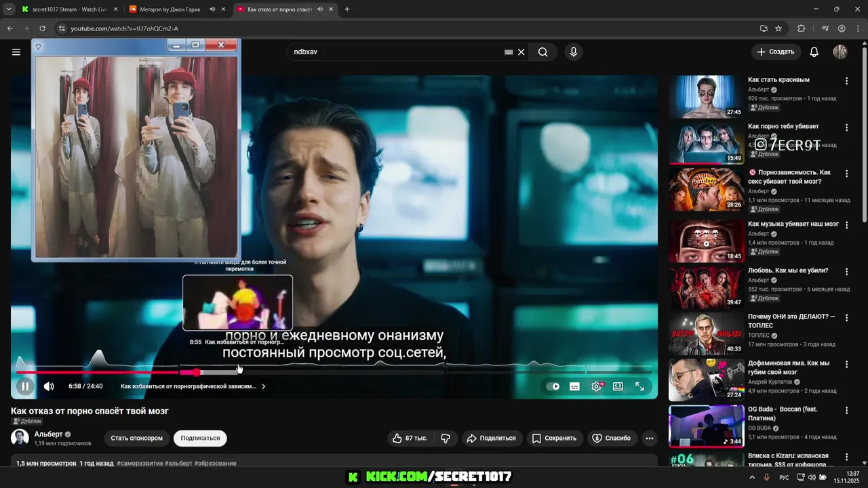Open options for 'Порнозависимость' video
The width and height of the screenshot is (868, 488).
click(846, 174)
